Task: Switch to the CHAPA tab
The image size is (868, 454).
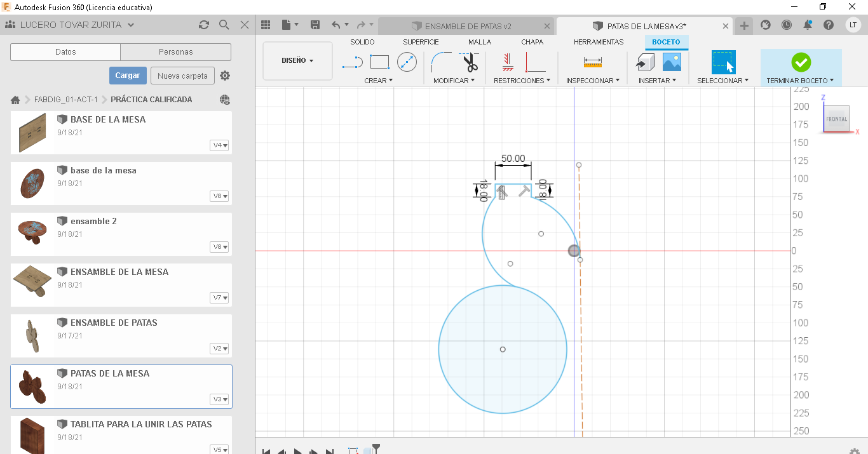Action: point(532,42)
